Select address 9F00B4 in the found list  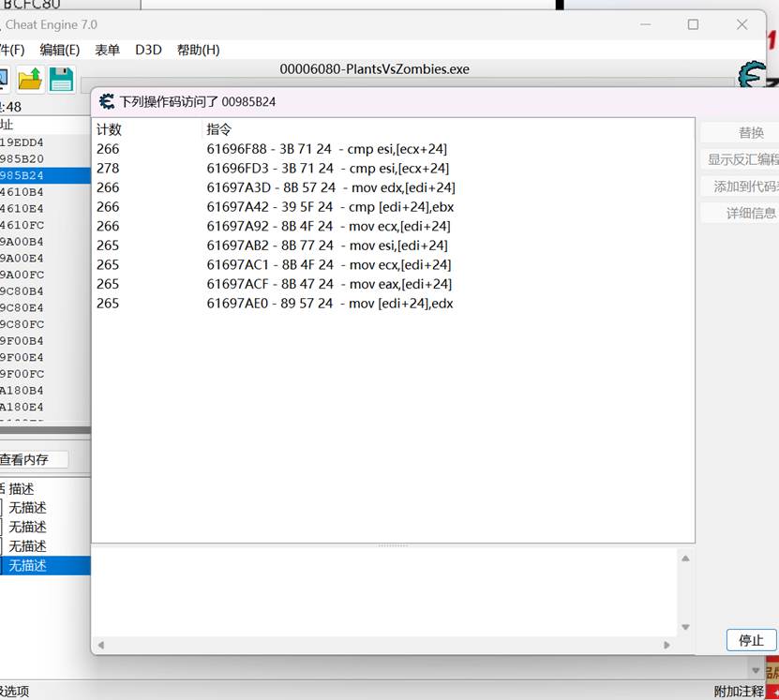click(45, 341)
